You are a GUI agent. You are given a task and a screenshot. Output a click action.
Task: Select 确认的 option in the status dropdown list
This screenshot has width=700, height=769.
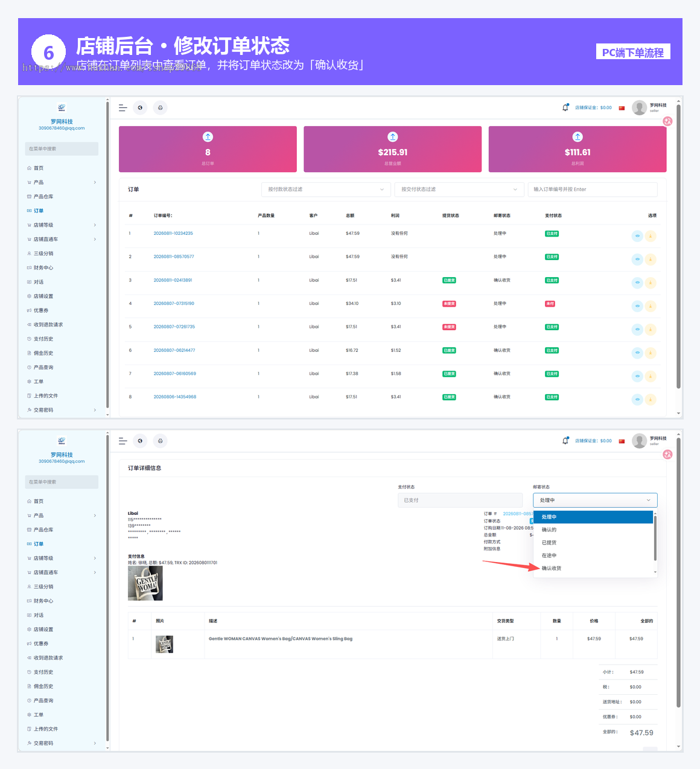[593, 530]
